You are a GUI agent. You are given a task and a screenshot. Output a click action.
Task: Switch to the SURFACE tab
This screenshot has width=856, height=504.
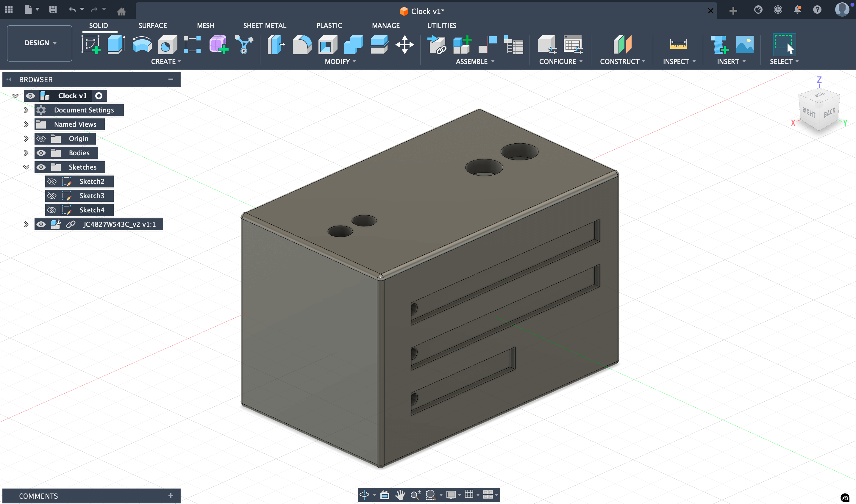pyautogui.click(x=152, y=26)
